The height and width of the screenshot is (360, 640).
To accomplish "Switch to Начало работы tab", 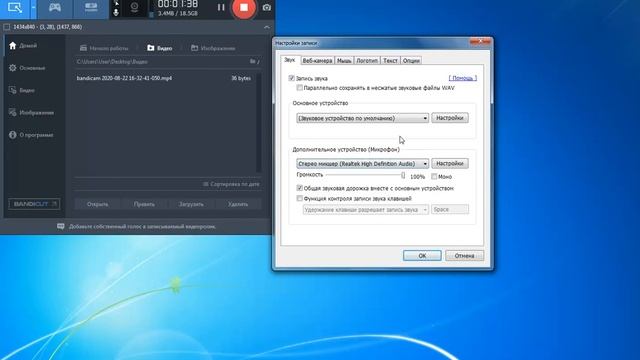I will point(104,48).
